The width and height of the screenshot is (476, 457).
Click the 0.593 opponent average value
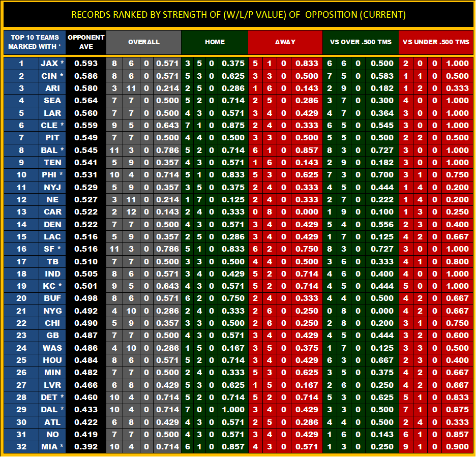pyautogui.click(x=86, y=64)
